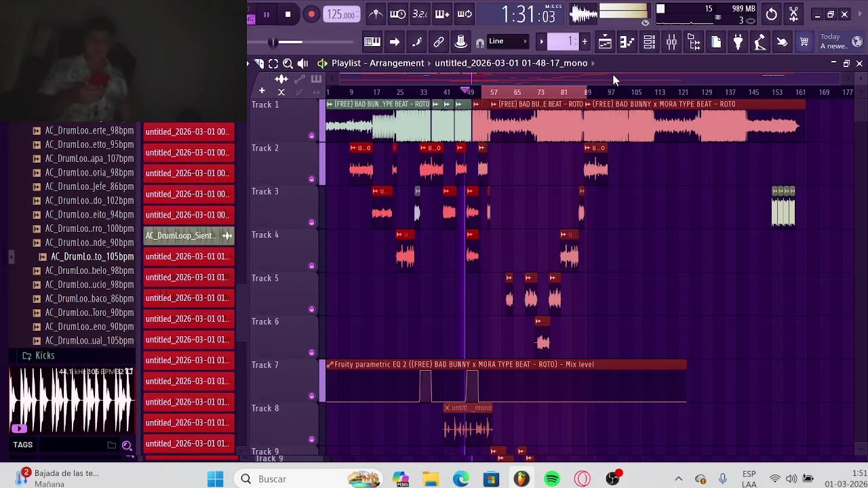The image size is (868, 488).
Task: Open the Kicks folder in browser
Action: click(x=45, y=355)
